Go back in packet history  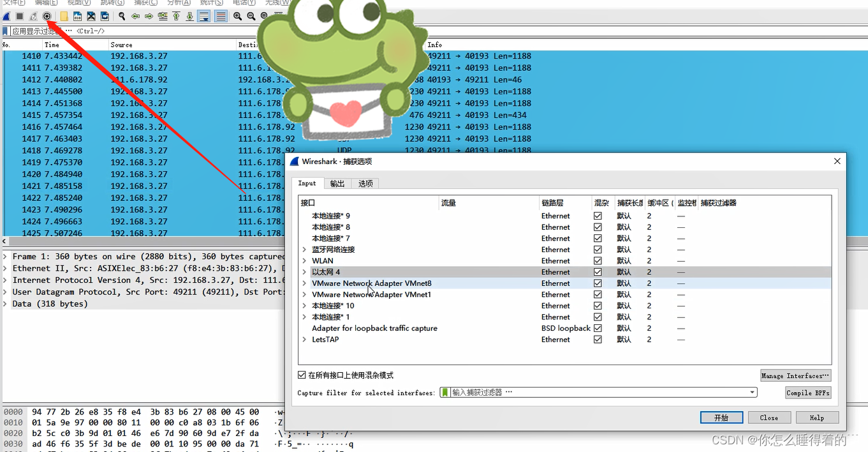(135, 16)
